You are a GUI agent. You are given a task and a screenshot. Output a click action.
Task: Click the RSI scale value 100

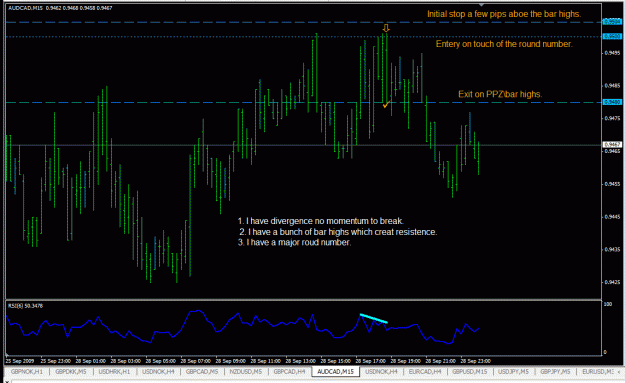607,304
